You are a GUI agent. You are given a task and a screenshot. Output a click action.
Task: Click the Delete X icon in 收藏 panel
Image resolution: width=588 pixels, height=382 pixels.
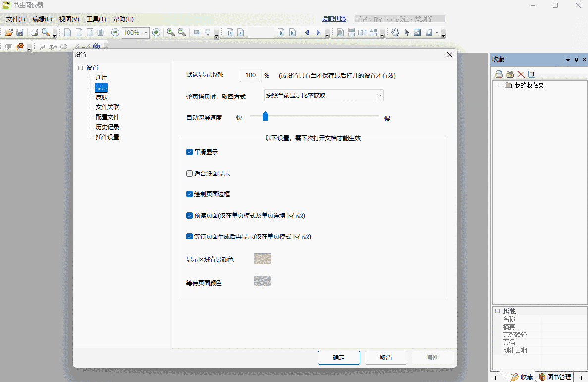click(522, 74)
